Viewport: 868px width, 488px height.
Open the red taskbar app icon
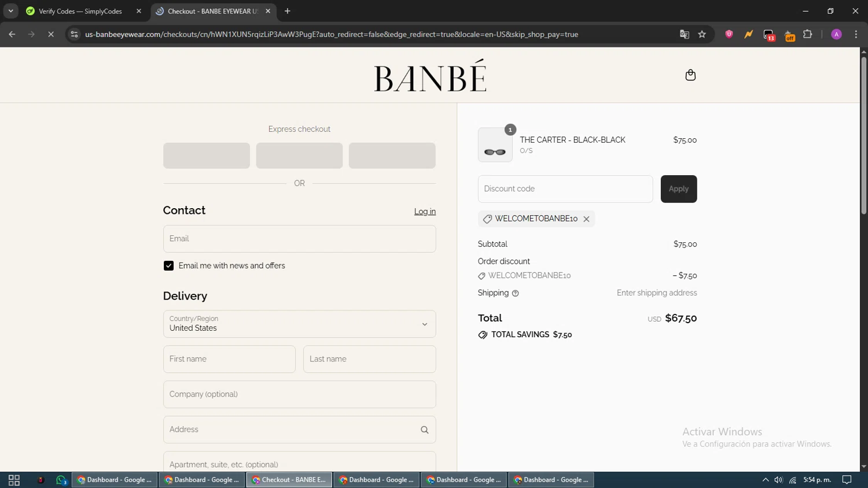point(41,480)
